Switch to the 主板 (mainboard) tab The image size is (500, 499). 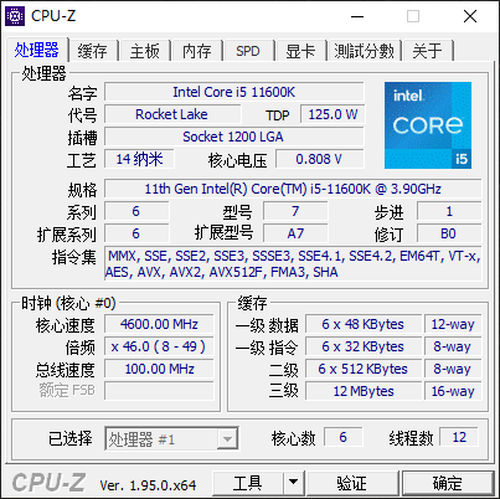pos(145,51)
